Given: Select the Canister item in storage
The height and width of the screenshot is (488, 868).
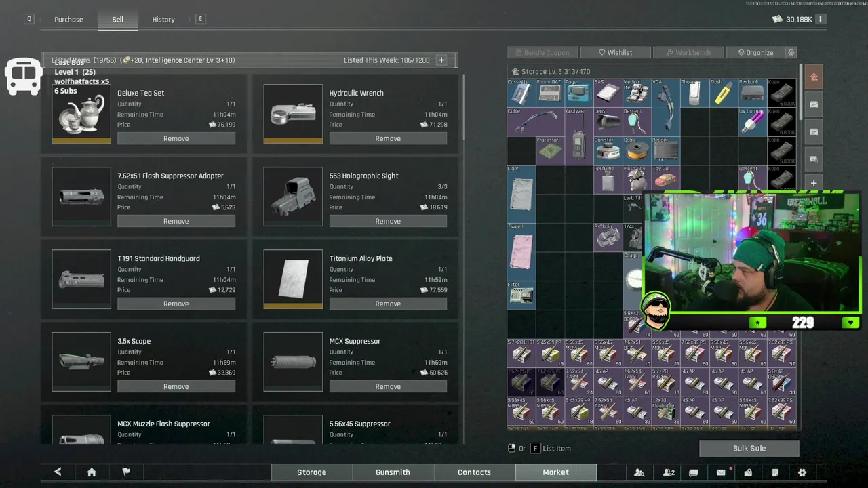Looking at the screenshot, I should [608, 150].
